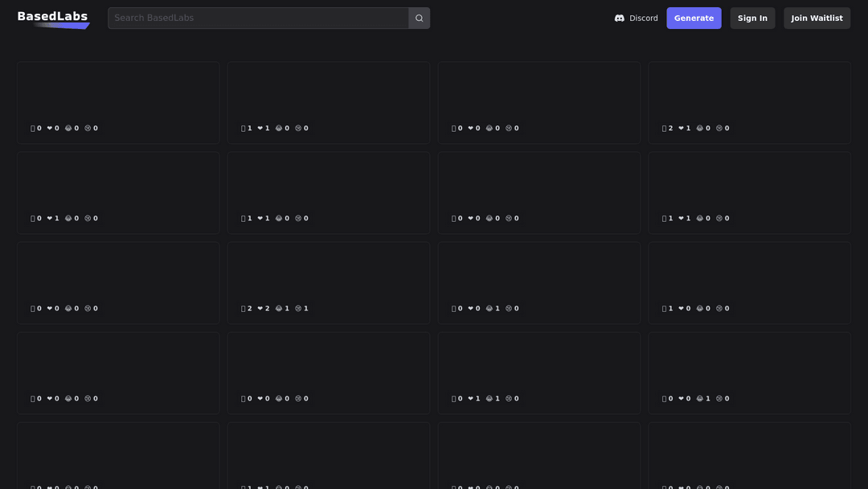Click first reaction icon on card with counts 2, 2, 1, 1
Viewport: 868px width, 489px height.
click(x=246, y=309)
